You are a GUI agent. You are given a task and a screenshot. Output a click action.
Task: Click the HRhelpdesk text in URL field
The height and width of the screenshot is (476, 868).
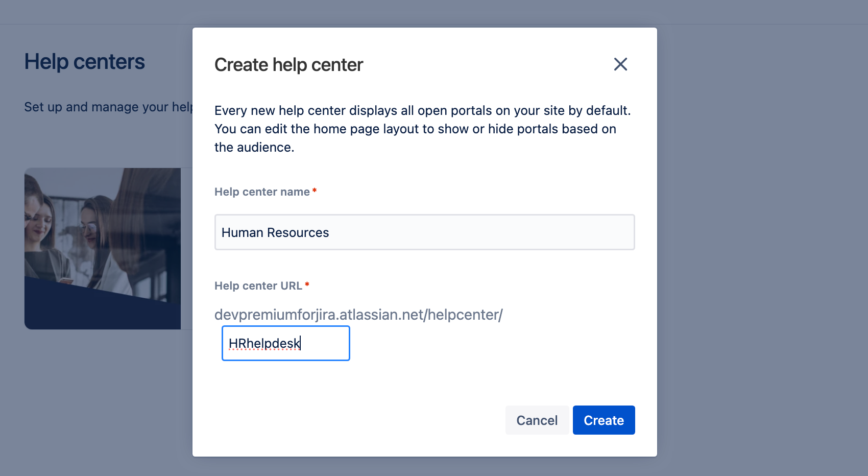(264, 343)
